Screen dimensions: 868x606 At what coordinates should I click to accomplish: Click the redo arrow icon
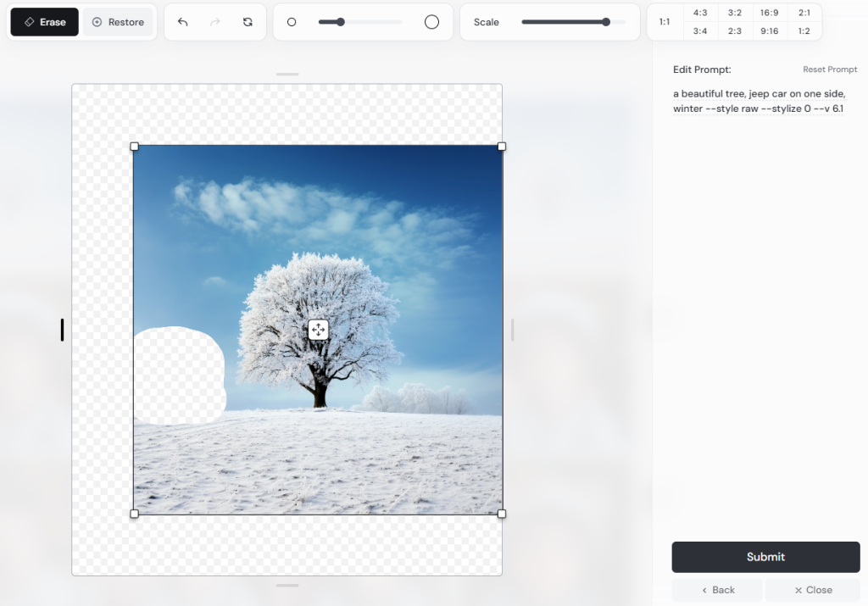(x=215, y=22)
